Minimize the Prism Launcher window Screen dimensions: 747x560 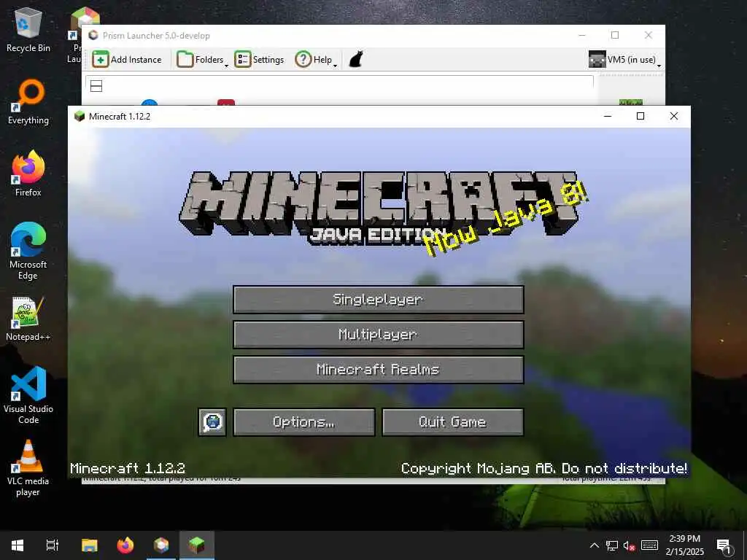tap(582, 35)
